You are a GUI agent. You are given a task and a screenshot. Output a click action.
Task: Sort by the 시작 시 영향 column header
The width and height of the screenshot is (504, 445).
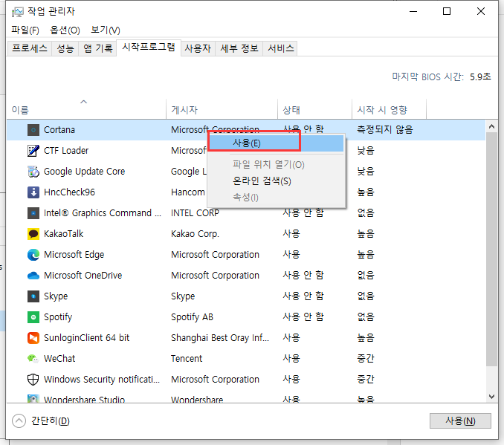pyautogui.click(x=389, y=110)
